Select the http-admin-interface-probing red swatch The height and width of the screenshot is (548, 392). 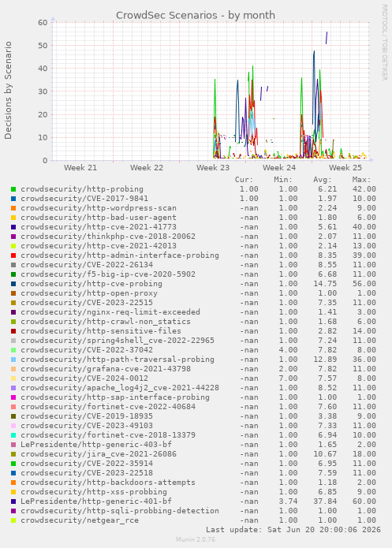pos(13,255)
